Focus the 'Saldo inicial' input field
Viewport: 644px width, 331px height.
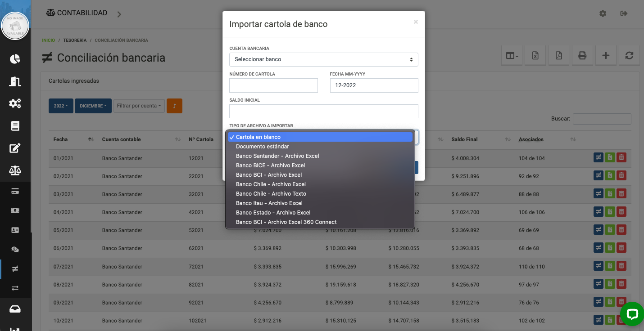(x=323, y=111)
